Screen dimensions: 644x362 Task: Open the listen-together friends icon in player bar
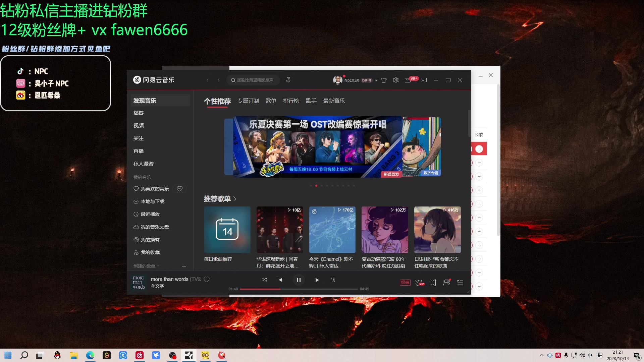coord(447,282)
